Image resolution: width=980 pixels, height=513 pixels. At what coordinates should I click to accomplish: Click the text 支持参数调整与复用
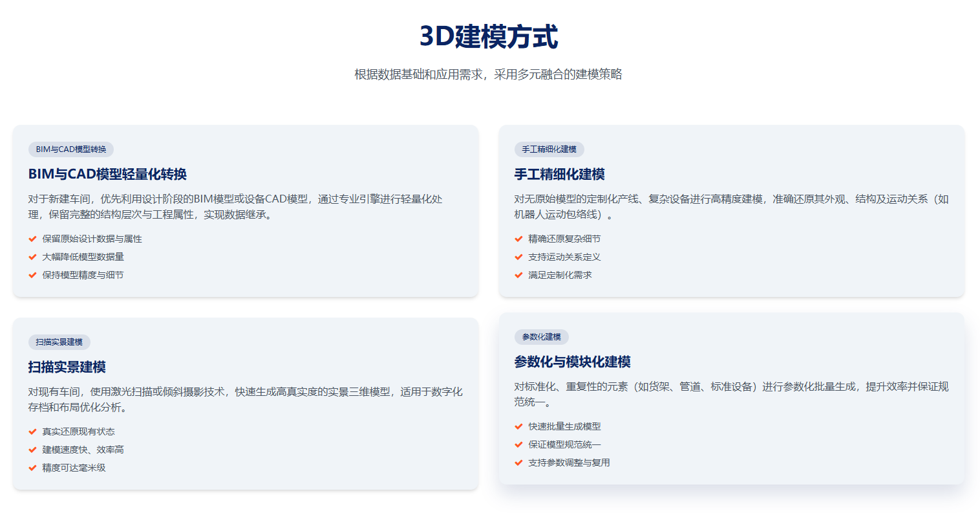[570, 463]
